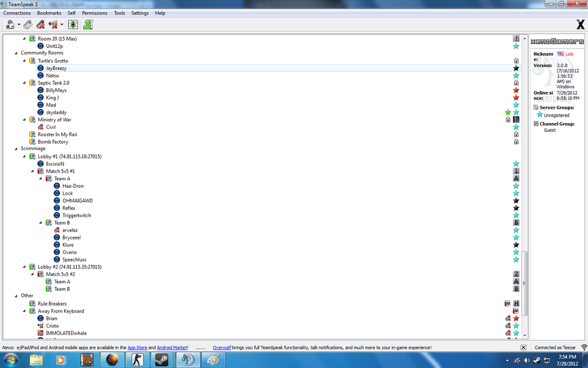588x368 pixels.
Task: Click the subscribe-to-all-channels eye icon
Action: (73, 25)
